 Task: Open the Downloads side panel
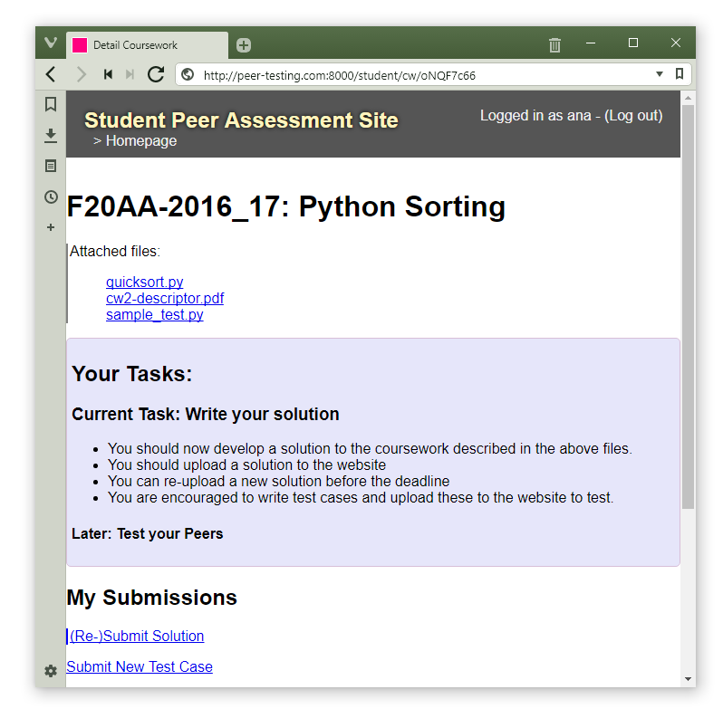tap(51, 135)
